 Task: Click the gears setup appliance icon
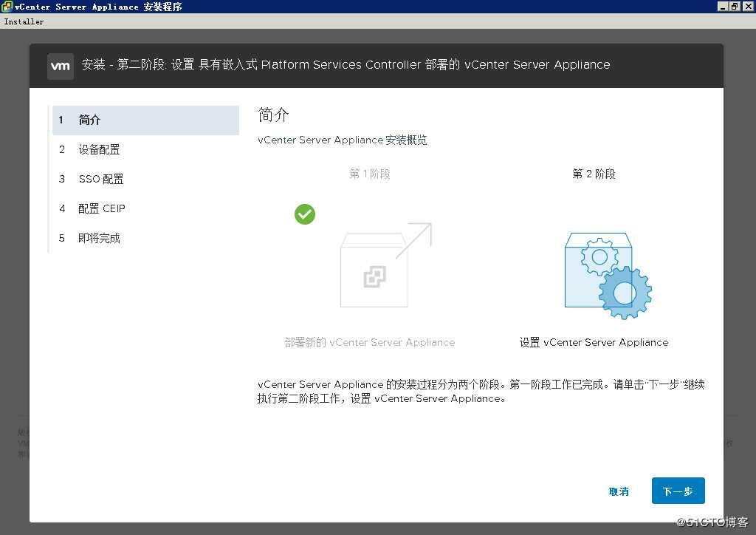pyautogui.click(x=608, y=276)
